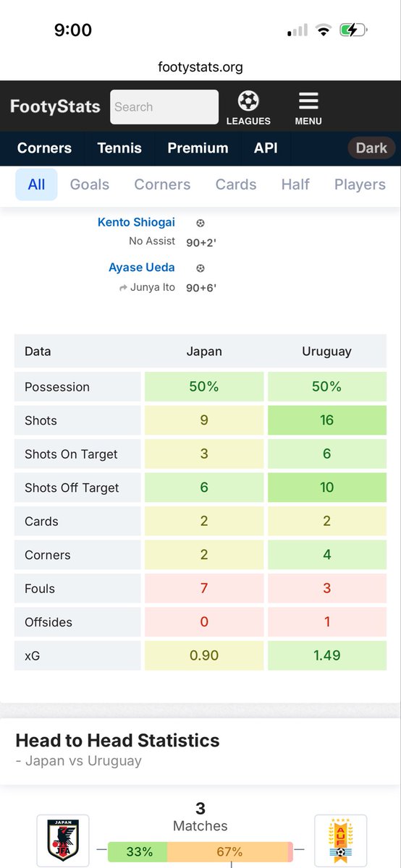This screenshot has width=401, height=868.
Task: Select the All filter tab
Action: [36, 184]
